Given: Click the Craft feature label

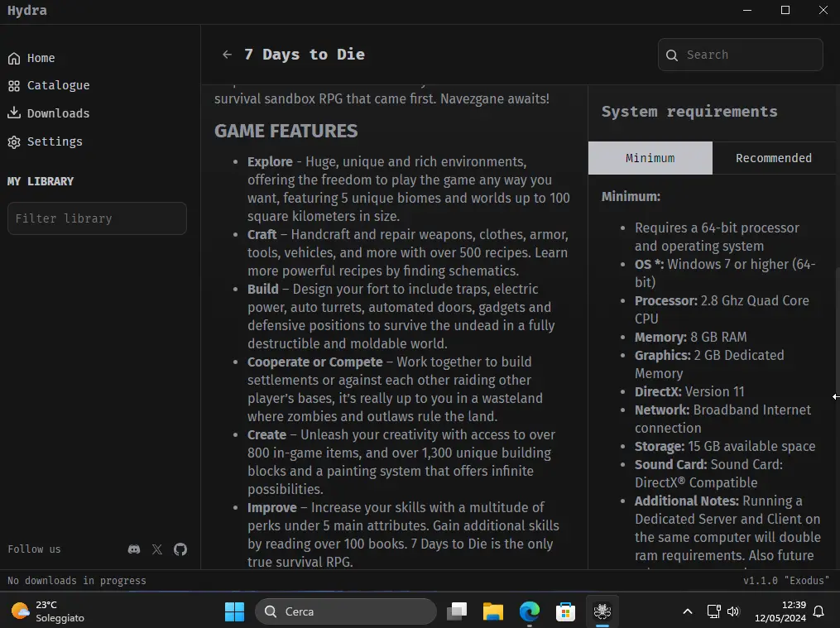Looking at the screenshot, I should (x=262, y=234).
